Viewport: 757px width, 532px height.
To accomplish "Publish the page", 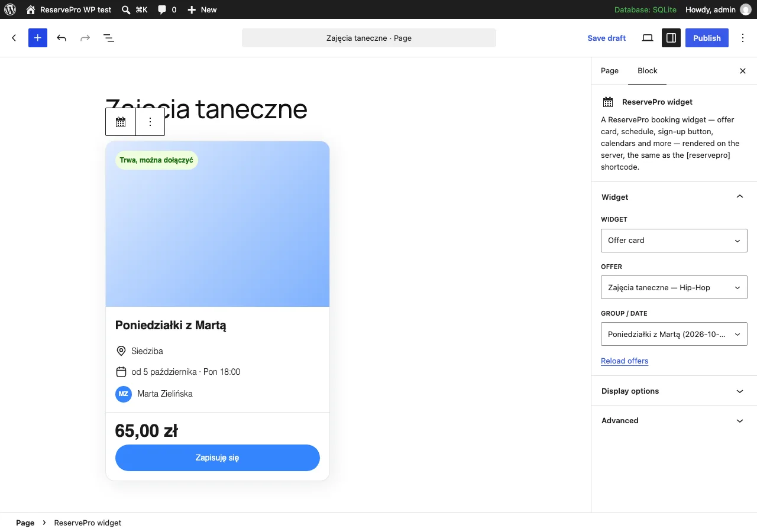I will 707,38.
